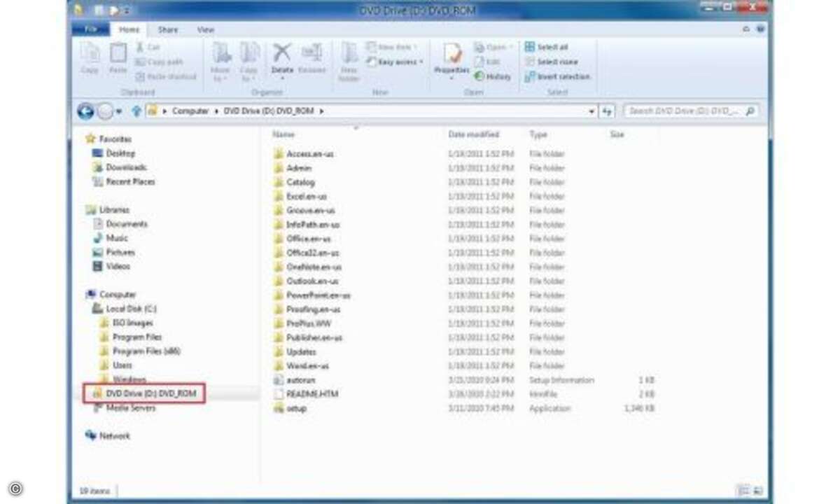Select the Admin folder
840x504 pixels.
(x=292, y=168)
